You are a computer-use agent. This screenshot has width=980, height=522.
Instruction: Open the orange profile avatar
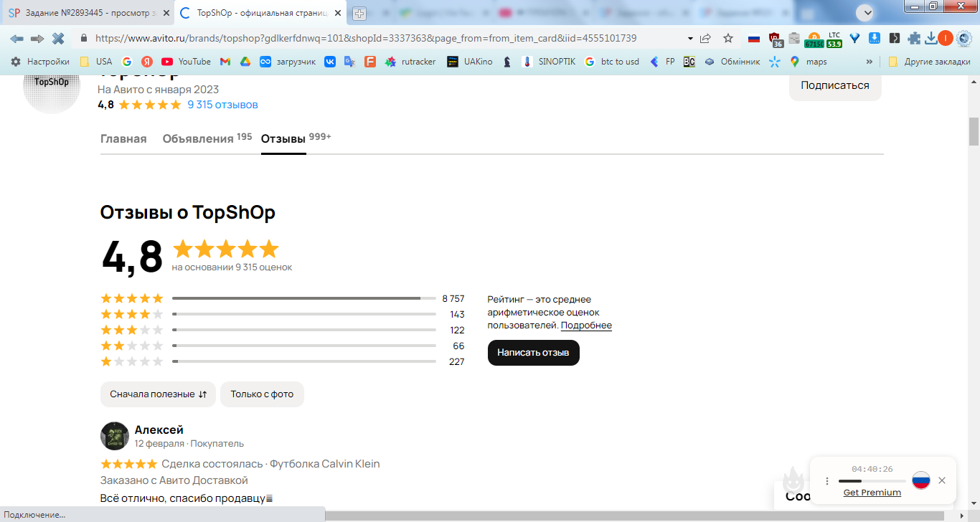tap(946, 39)
